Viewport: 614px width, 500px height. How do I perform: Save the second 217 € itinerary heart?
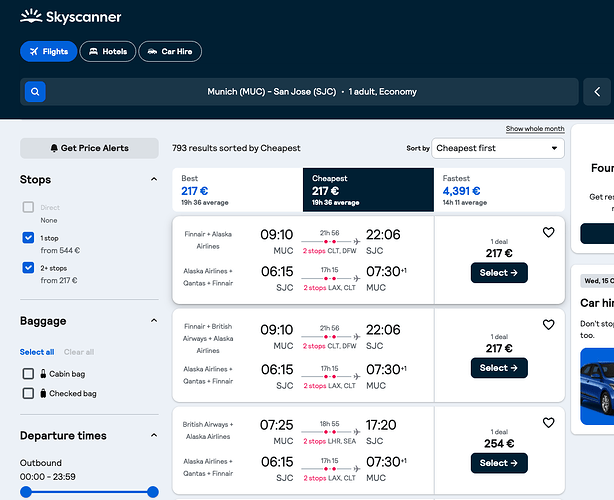tap(548, 325)
